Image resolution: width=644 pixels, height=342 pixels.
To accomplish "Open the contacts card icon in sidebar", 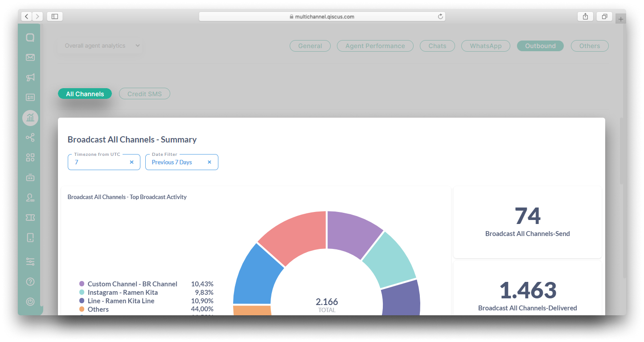I will (x=30, y=97).
